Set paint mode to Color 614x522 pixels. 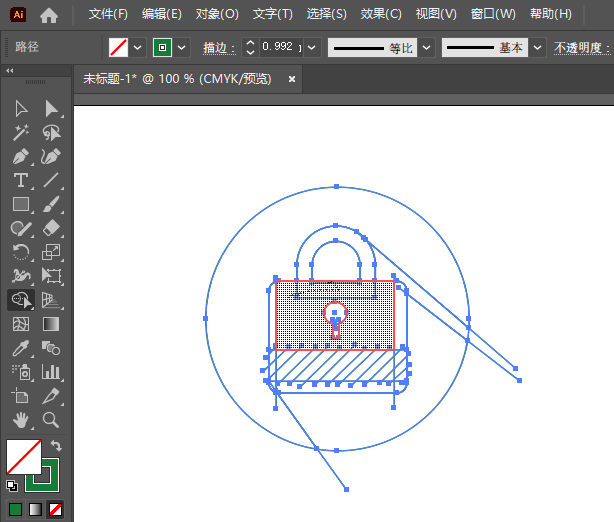click(15, 509)
